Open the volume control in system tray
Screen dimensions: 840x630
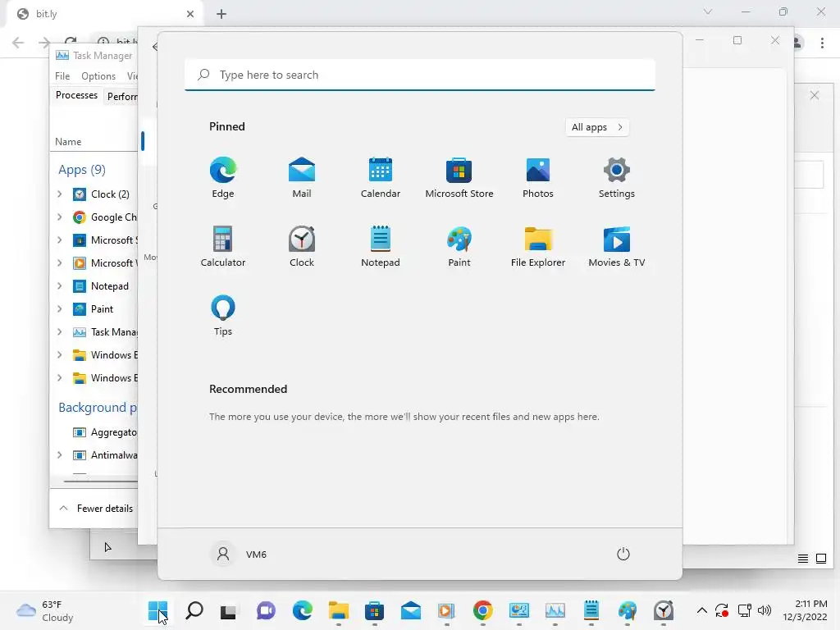tap(765, 610)
